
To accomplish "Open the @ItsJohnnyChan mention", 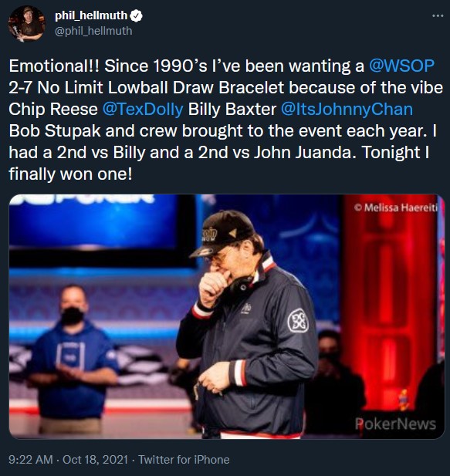I will pyautogui.click(x=347, y=109).
